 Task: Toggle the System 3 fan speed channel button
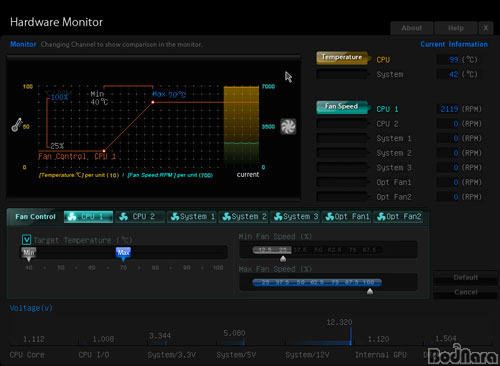(x=342, y=168)
